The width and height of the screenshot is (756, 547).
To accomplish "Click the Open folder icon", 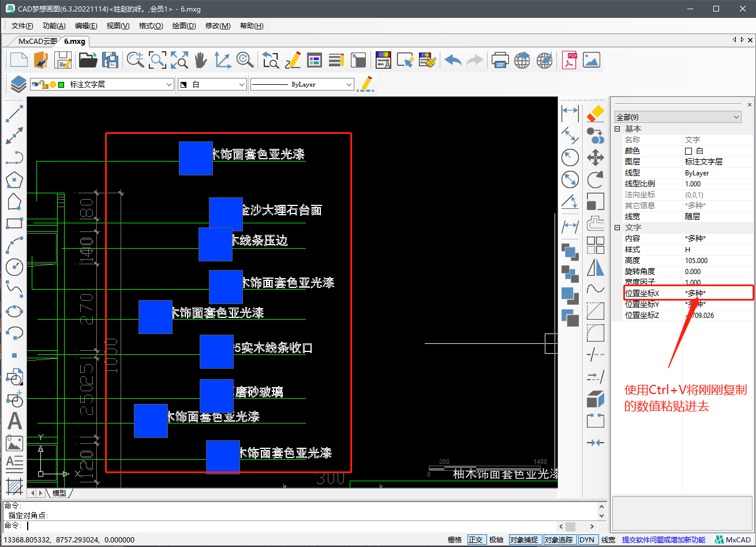I will (88, 60).
